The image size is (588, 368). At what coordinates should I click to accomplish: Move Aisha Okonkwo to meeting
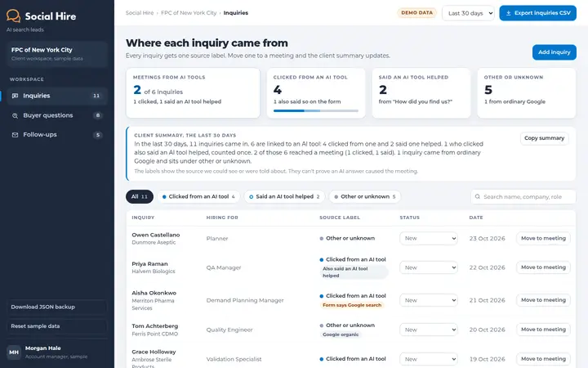(x=543, y=300)
